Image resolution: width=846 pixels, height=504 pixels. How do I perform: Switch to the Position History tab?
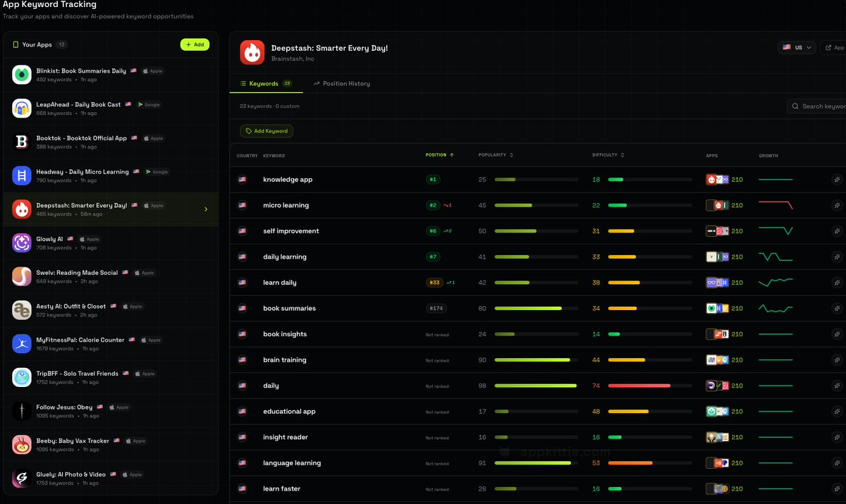pyautogui.click(x=342, y=83)
